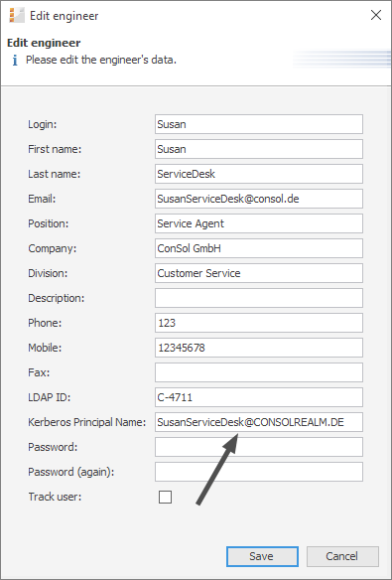Enable the Track user checkbox
The image size is (392, 580).
165,497
